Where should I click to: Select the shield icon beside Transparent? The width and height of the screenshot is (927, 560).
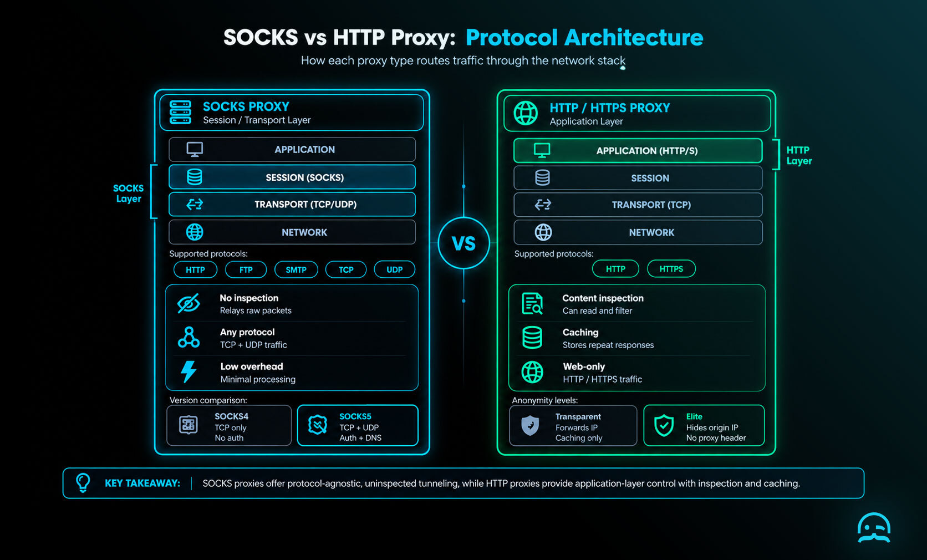point(531,426)
